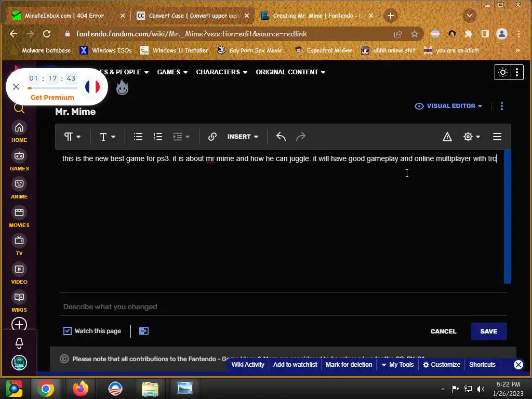Screen dimensions: 532x399
Task: Toggle Watch this page checkbox
Action: coord(68,331)
